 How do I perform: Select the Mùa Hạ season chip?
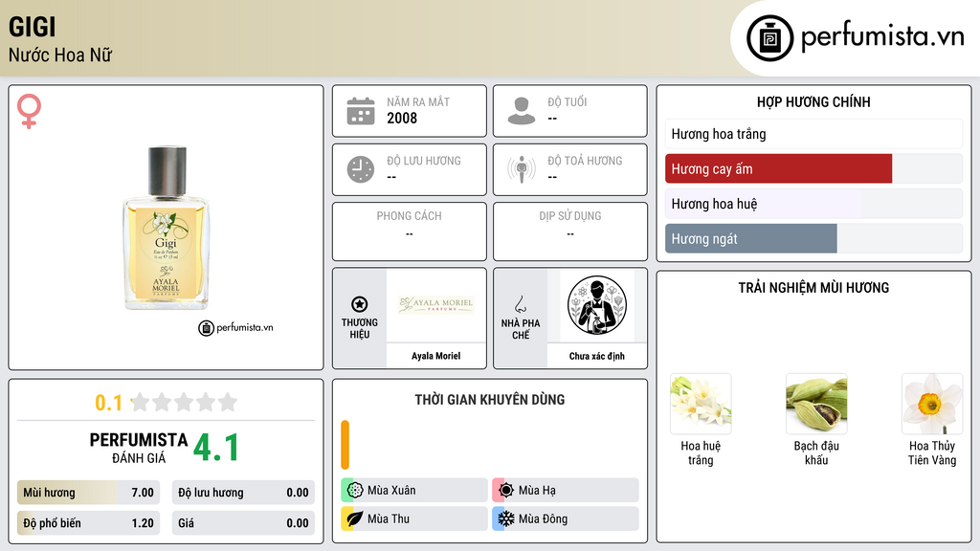pyautogui.click(x=566, y=491)
